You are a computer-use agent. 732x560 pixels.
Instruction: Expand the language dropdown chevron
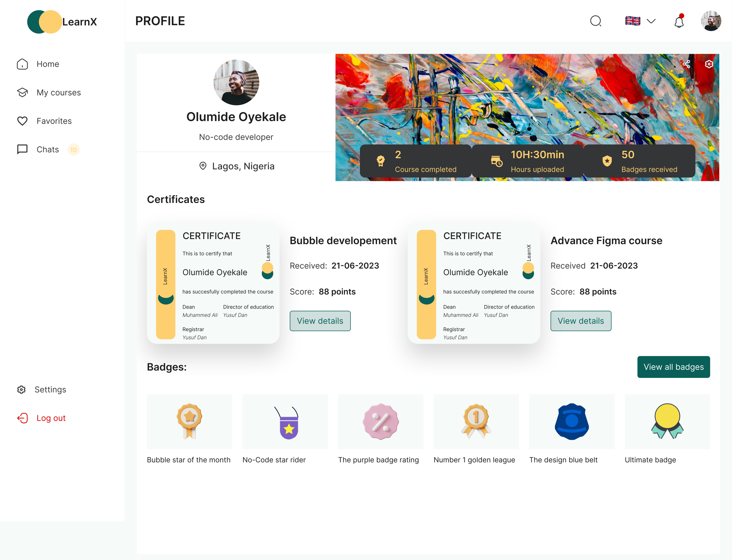pyautogui.click(x=651, y=21)
